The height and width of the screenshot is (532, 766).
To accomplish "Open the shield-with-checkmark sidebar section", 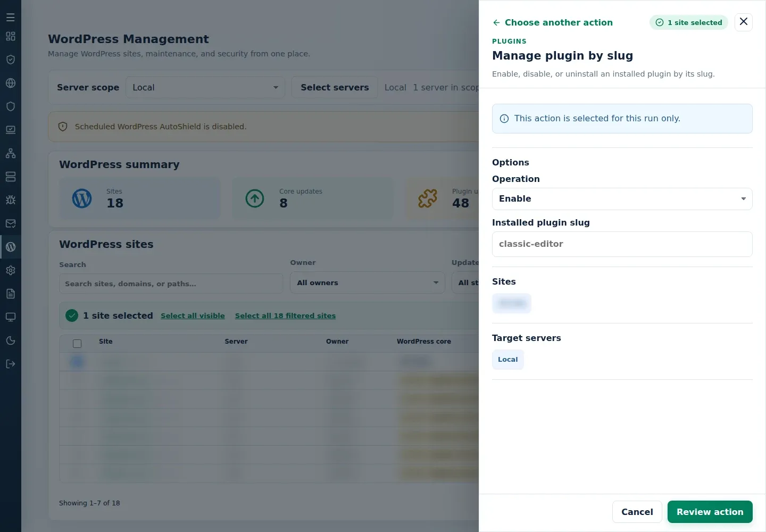I will point(11,60).
